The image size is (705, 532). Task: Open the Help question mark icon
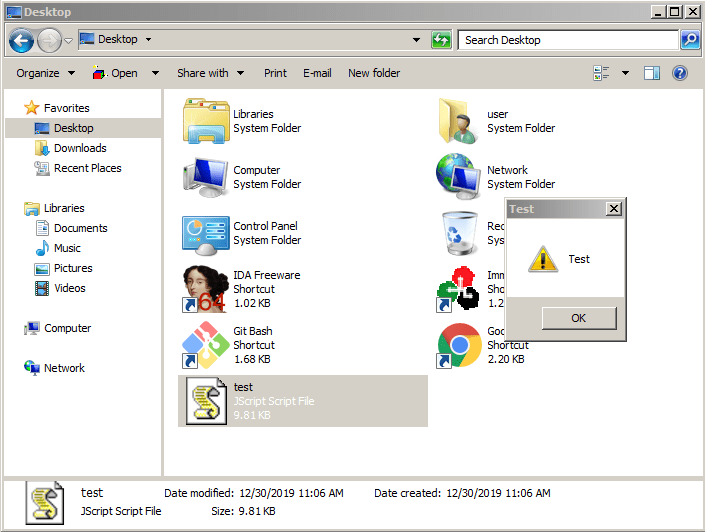[680, 73]
